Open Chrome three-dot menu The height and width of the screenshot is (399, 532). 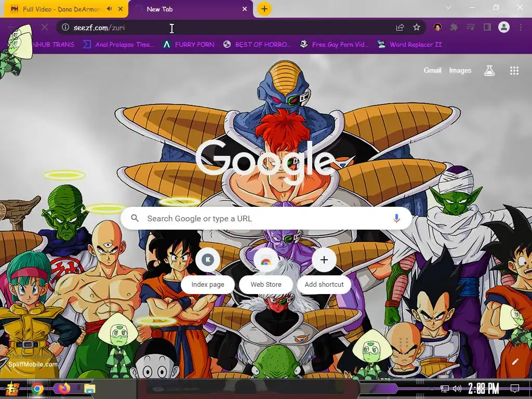pos(521,28)
